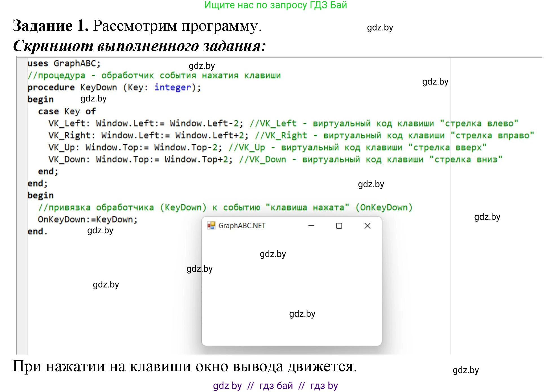Click the green comment about key press handler

pos(154,76)
